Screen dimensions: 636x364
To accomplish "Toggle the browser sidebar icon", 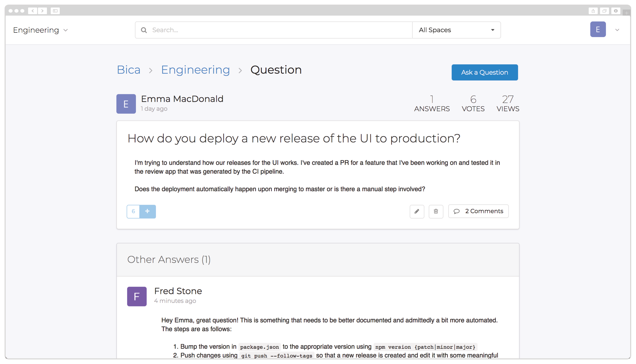I will pos(55,11).
